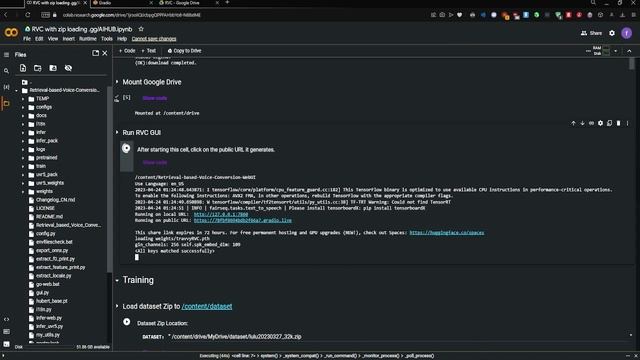
Task: Collapse the Mount Google Drive section
Action: [x=117, y=82]
